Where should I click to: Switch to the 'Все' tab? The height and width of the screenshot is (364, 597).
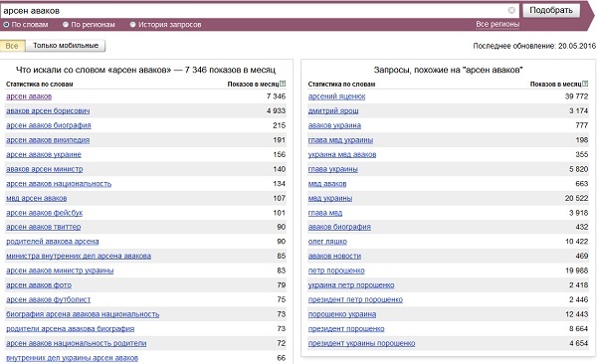pyautogui.click(x=12, y=46)
